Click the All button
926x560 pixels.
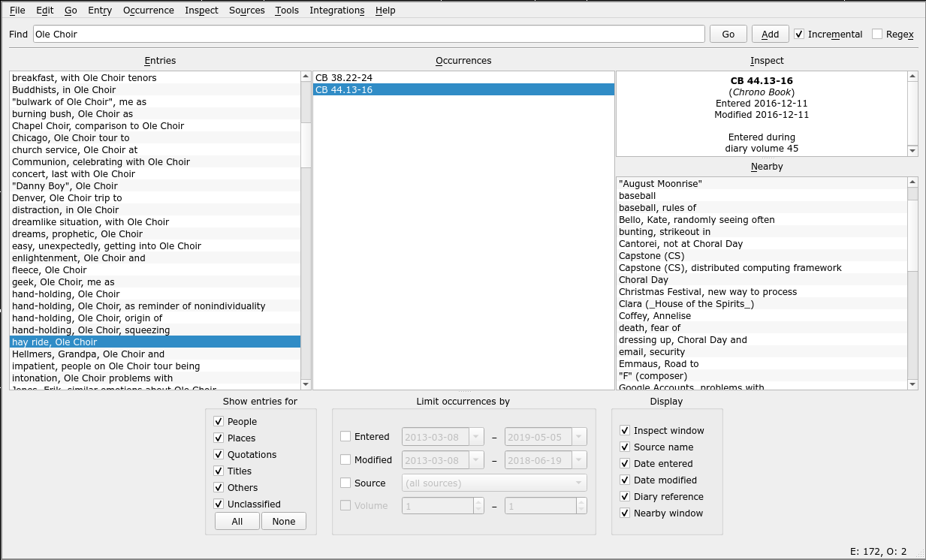click(x=237, y=521)
